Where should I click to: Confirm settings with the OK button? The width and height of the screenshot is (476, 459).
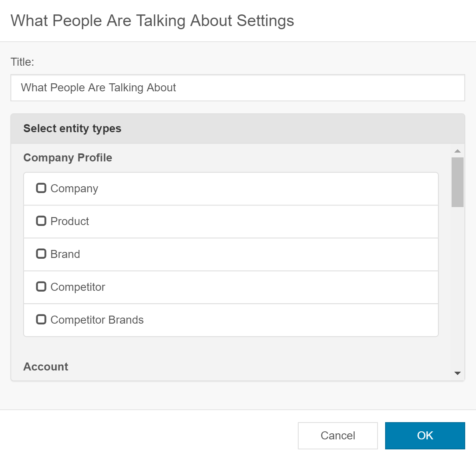tap(425, 436)
